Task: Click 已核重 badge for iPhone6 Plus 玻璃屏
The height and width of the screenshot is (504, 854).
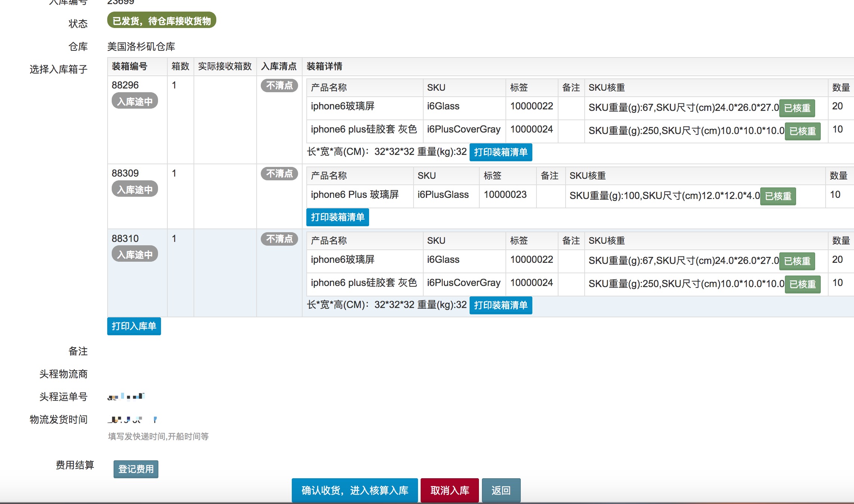Action: (x=778, y=196)
